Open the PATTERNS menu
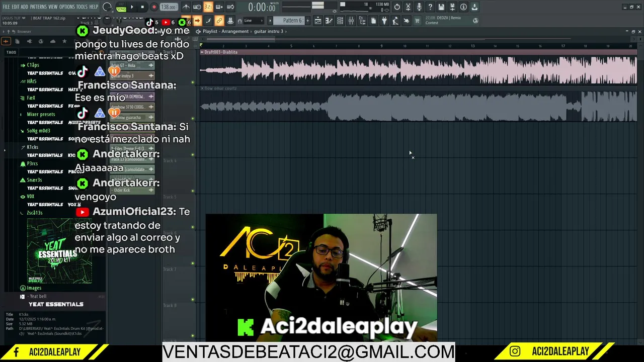The height and width of the screenshot is (362, 644). [38, 7]
